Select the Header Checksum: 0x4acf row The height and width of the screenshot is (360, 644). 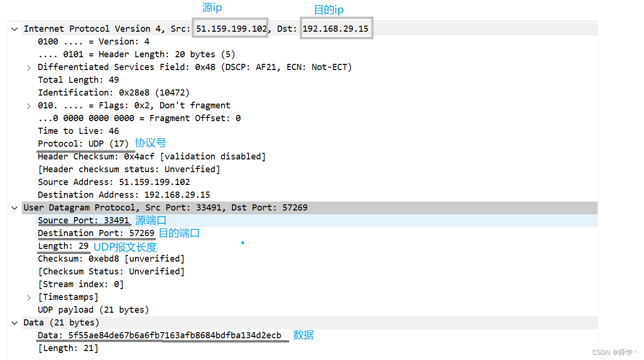click(152, 157)
